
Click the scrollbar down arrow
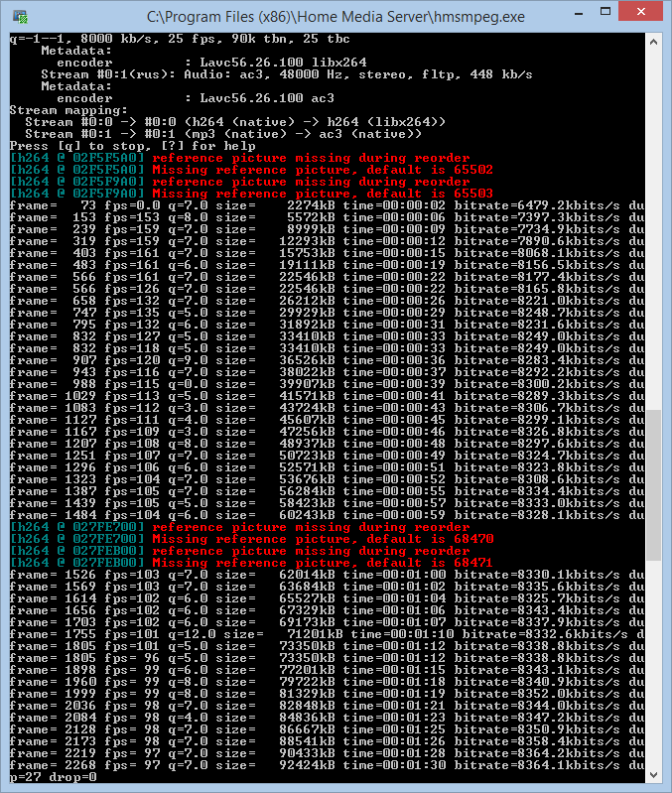tap(653, 774)
